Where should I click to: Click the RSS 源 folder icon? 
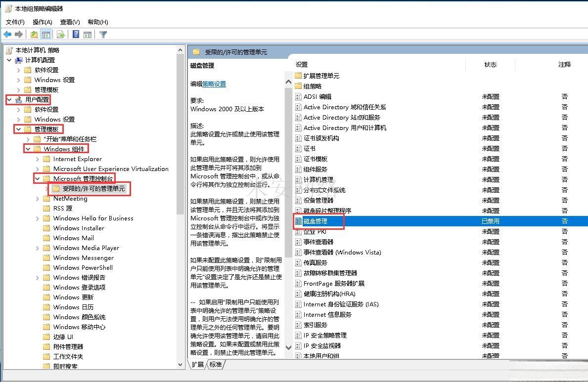point(46,209)
